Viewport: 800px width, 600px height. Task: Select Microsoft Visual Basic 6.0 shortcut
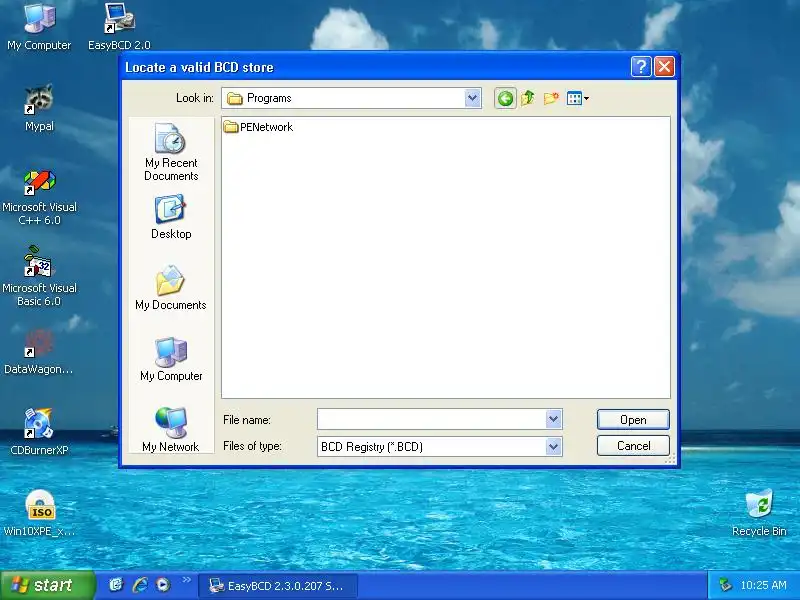pyautogui.click(x=39, y=278)
